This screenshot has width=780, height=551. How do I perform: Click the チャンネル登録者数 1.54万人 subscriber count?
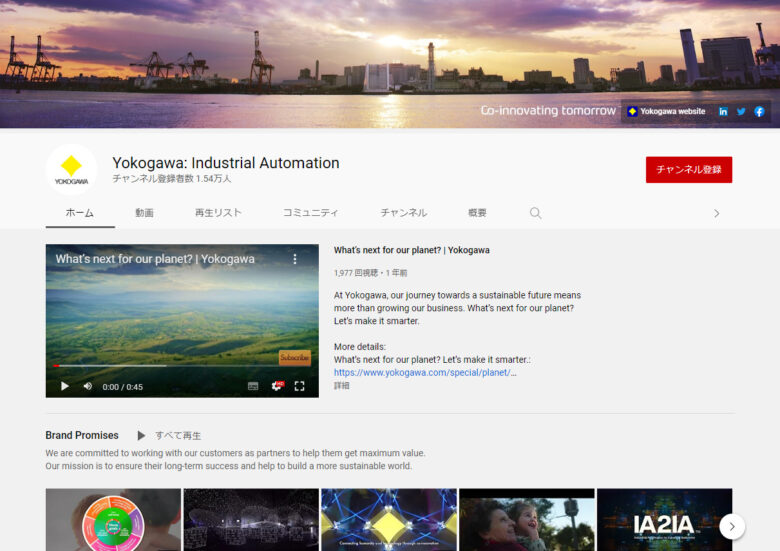pos(172,179)
